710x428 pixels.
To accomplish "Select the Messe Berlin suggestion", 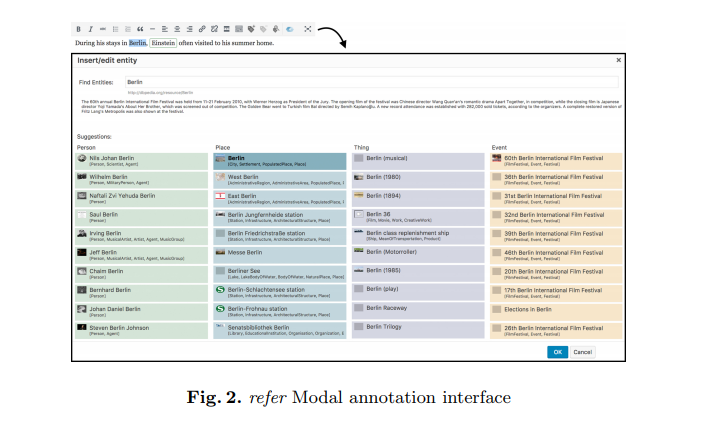I will [280, 255].
